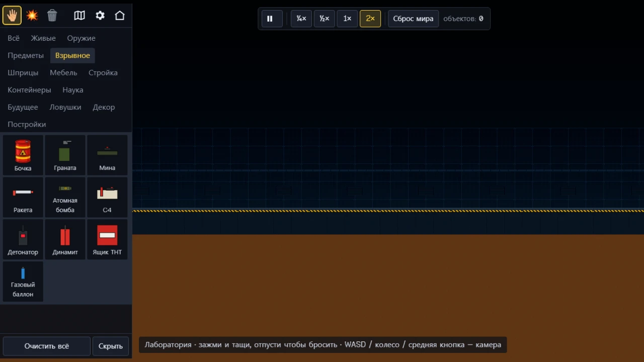This screenshot has height=362, width=644.
Task: Choose the Граната item
Action: pos(65,155)
